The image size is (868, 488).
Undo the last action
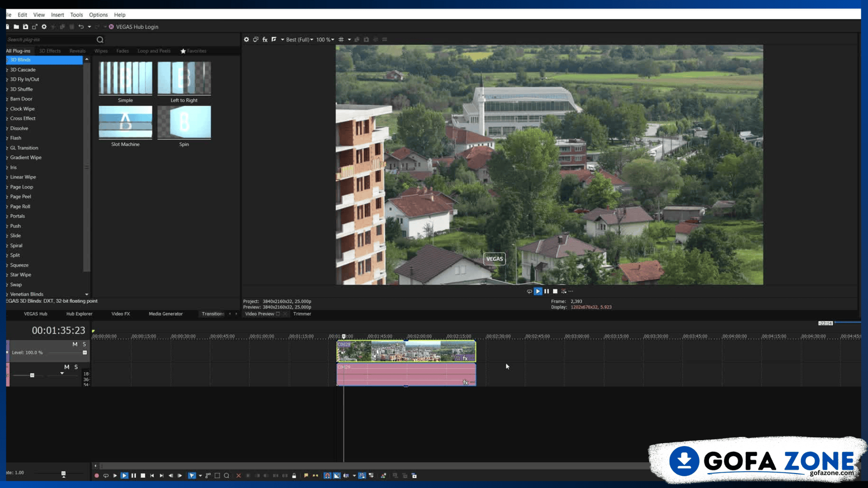(x=81, y=27)
